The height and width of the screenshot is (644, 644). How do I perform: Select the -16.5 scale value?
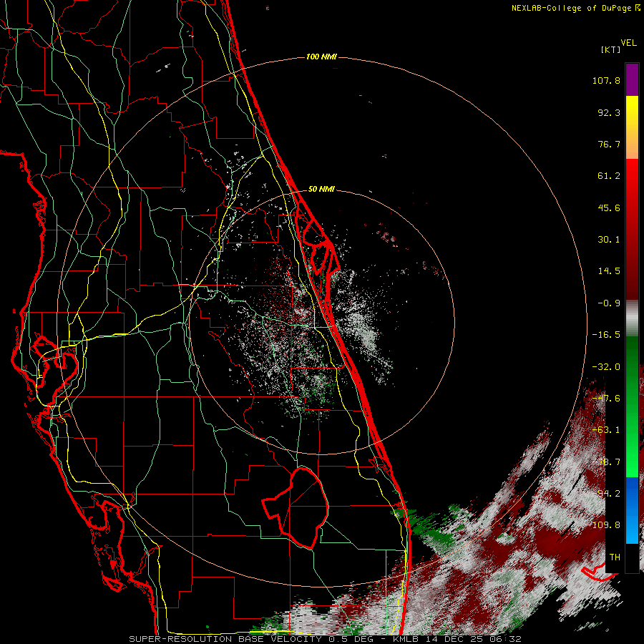coord(606,335)
